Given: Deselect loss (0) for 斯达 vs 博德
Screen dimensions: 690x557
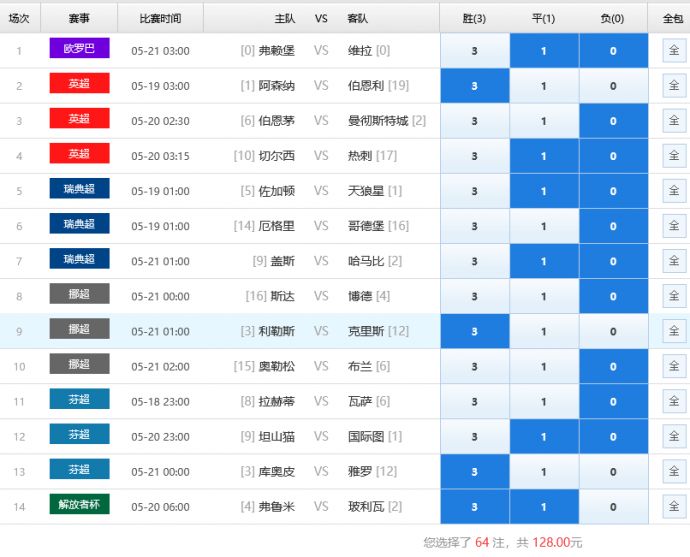Looking at the screenshot, I should (x=613, y=297).
